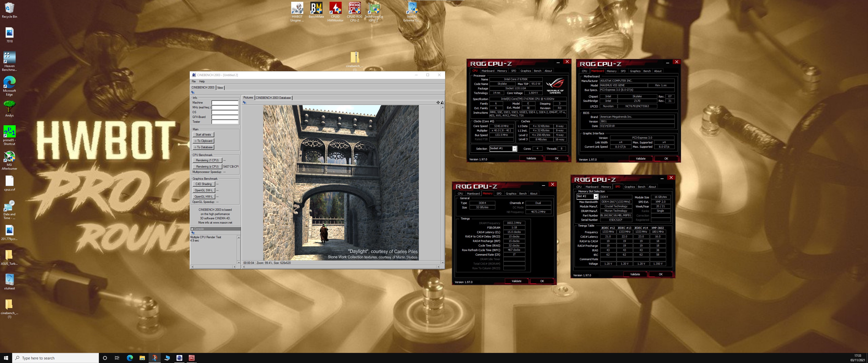Click the 5407 CB-CPU score text

tap(231, 167)
